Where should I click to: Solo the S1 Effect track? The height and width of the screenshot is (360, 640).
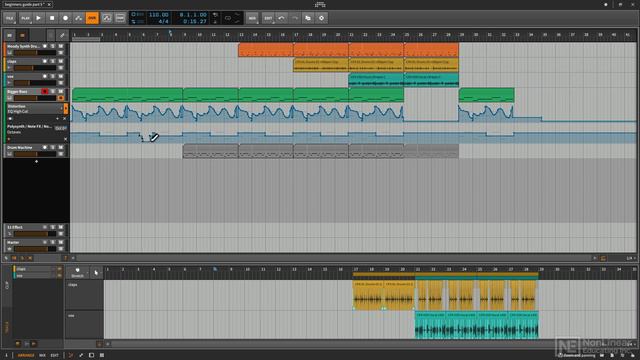point(53,227)
